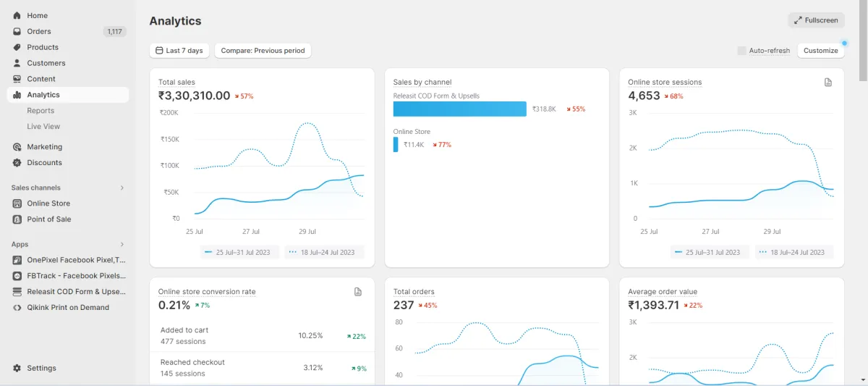Enable the Auto-refresh checkbox
868x386 pixels.
point(741,51)
